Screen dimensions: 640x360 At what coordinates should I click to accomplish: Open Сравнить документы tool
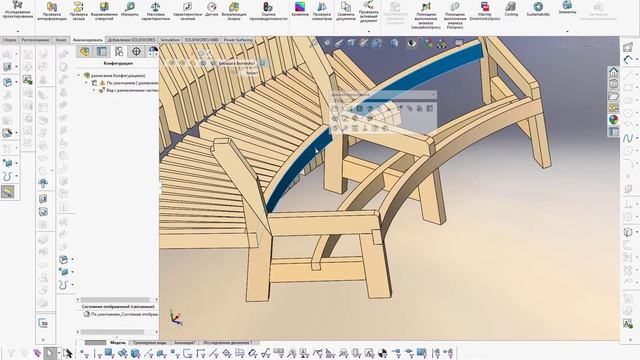tap(346, 11)
